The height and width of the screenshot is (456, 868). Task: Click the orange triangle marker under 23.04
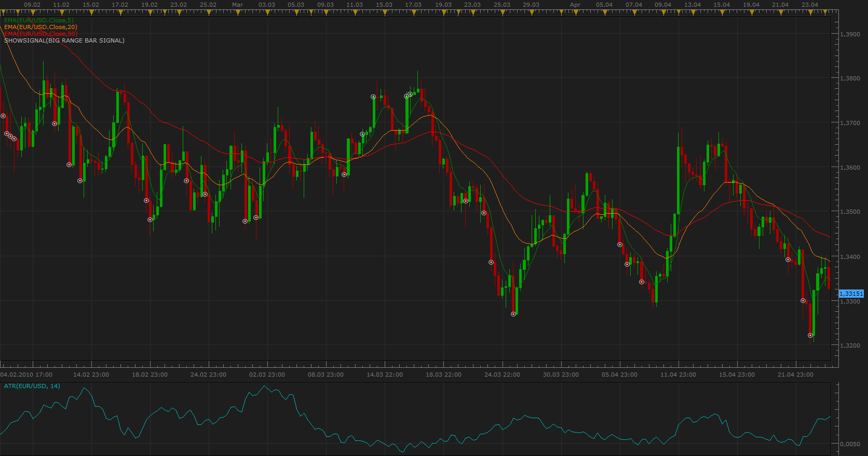click(810, 12)
